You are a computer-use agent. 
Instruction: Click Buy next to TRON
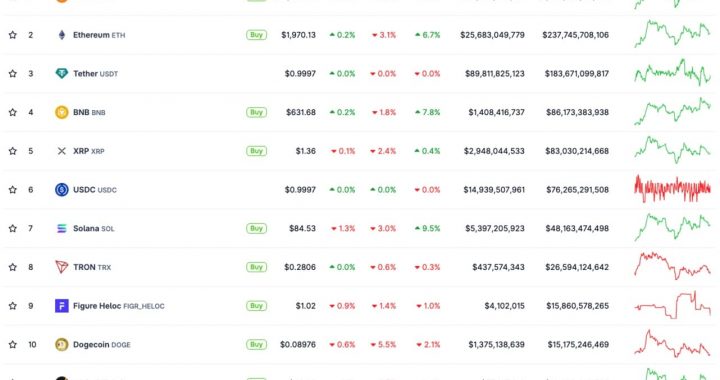[x=256, y=267]
